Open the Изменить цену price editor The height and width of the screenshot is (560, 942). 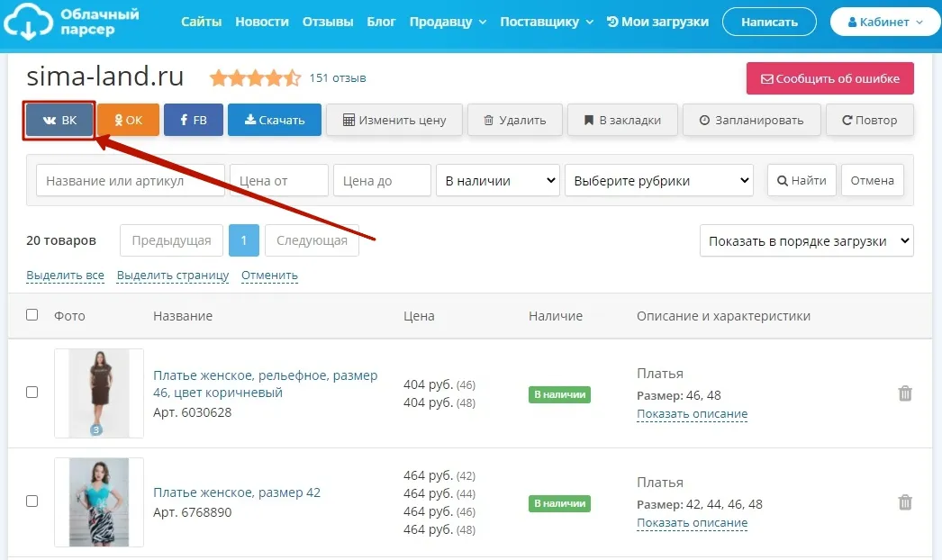[394, 120]
